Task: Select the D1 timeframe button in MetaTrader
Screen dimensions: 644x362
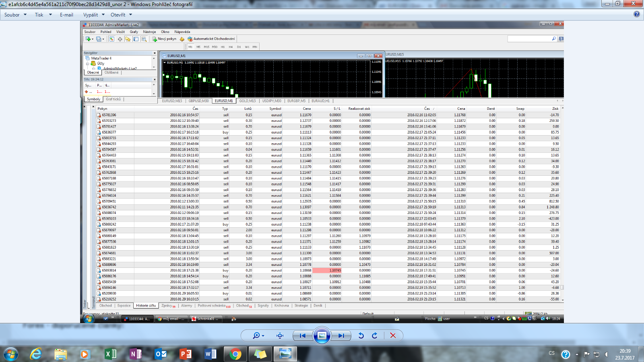Action: 239,47
